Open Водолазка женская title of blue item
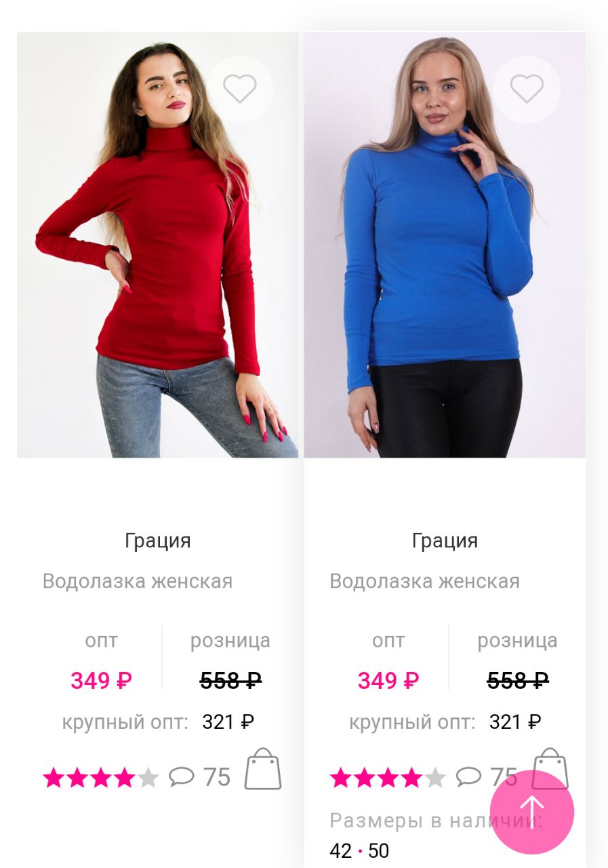Screen dimensions: 608x868 point(425,581)
